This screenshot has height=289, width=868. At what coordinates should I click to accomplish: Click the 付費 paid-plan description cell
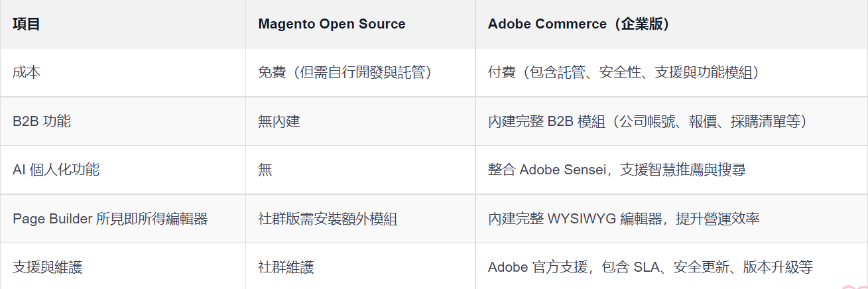click(x=623, y=72)
